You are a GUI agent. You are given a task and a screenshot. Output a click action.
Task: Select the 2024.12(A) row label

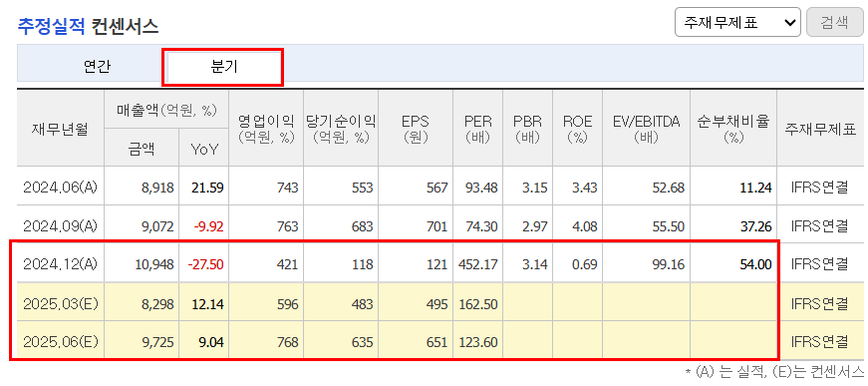pyautogui.click(x=61, y=264)
